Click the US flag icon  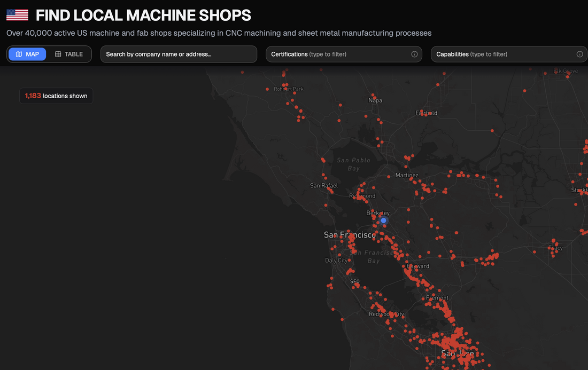pos(17,15)
